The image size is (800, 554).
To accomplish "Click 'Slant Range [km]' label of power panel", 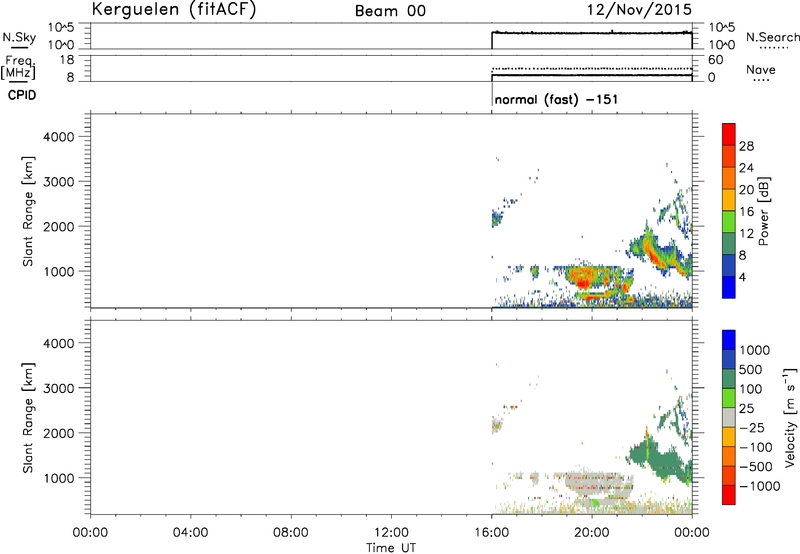I will (x=28, y=211).
